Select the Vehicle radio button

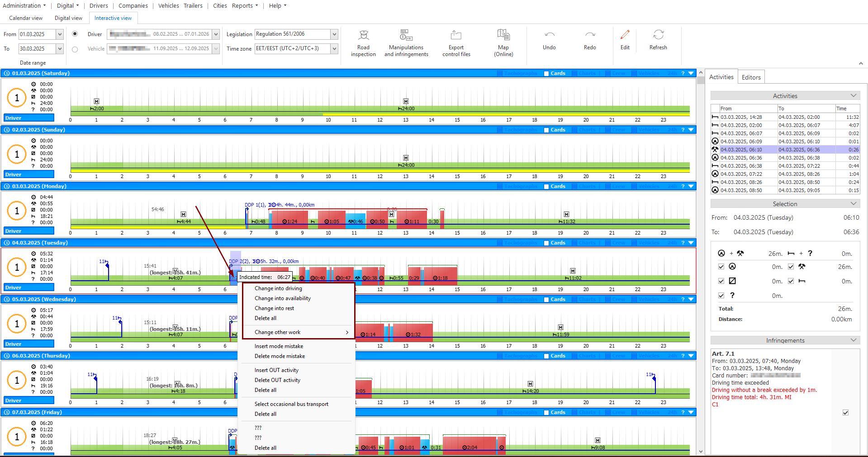click(x=75, y=49)
